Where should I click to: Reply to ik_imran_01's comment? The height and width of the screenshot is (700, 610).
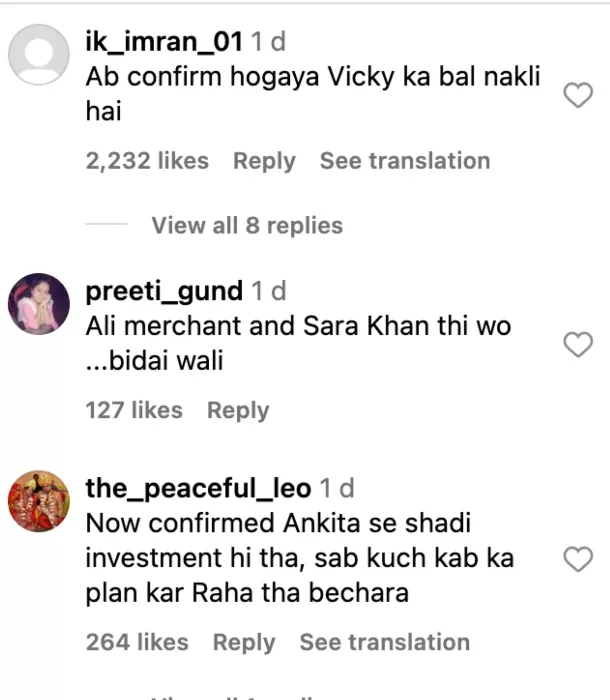tap(264, 161)
